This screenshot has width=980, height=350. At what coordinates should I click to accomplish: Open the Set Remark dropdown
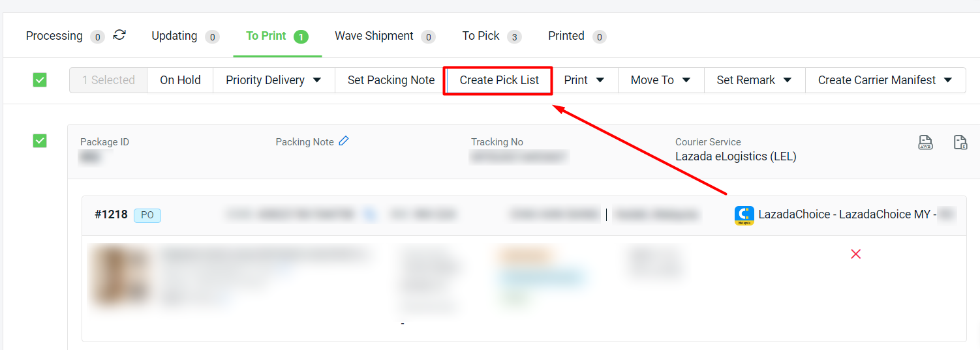754,80
